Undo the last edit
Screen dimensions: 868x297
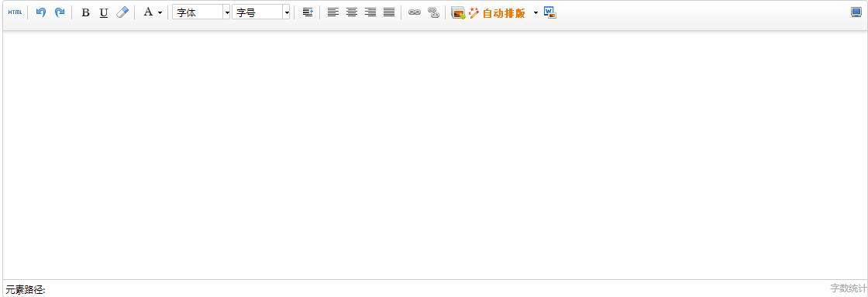coord(40,12)
